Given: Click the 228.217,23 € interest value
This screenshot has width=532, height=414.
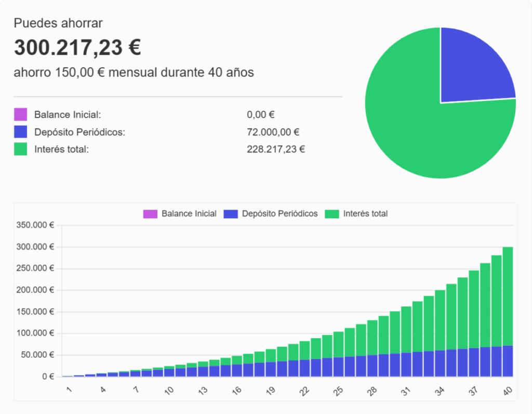Looking at the screenshot, I should pyautogui.click(x=276, y=150).
